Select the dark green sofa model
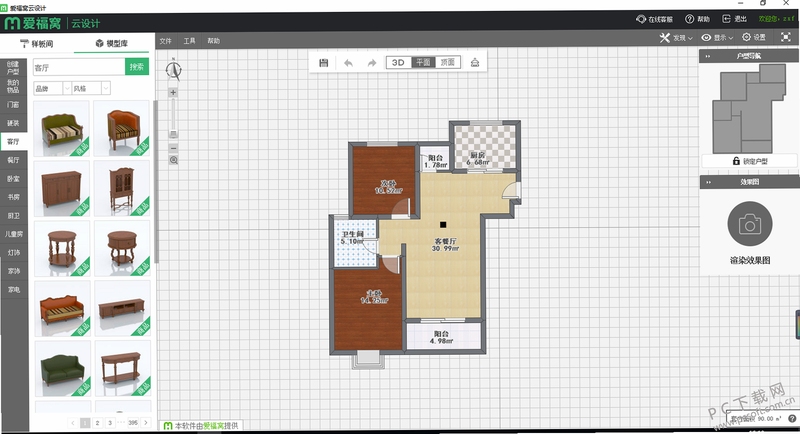Image resolution: width=800 pixels, height=434 pixels. pos(62,368)
